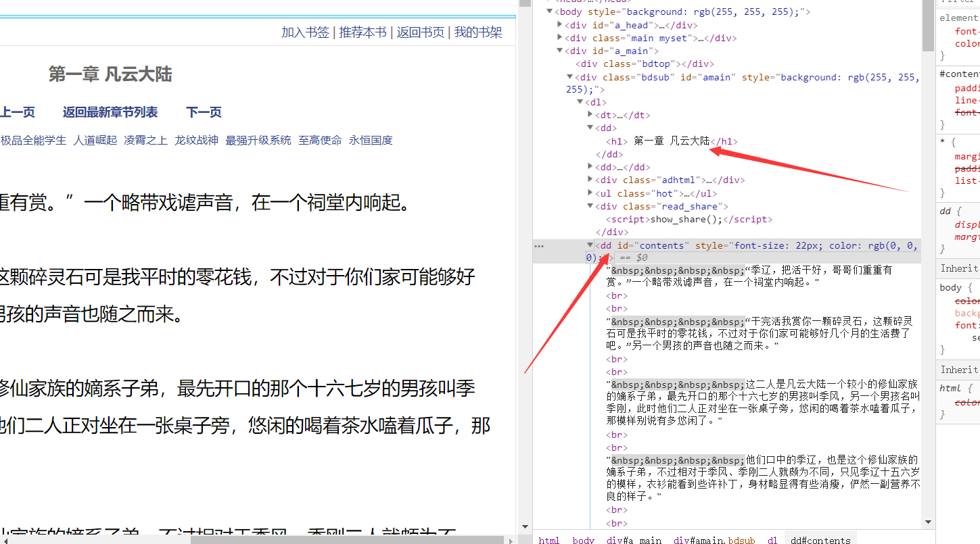Screen dimensions: 980x544
Task: Click text node starting 这二人是凡云大陆
Action: (x=762, y=403)
